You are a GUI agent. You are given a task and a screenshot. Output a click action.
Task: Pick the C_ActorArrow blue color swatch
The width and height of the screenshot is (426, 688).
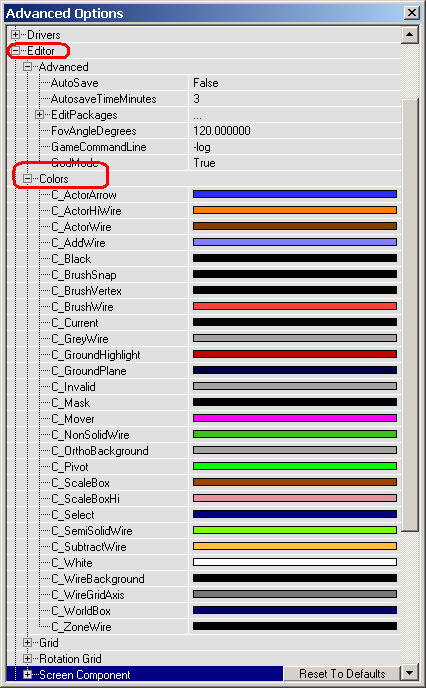pyautogui.click(x=295, y=194)
